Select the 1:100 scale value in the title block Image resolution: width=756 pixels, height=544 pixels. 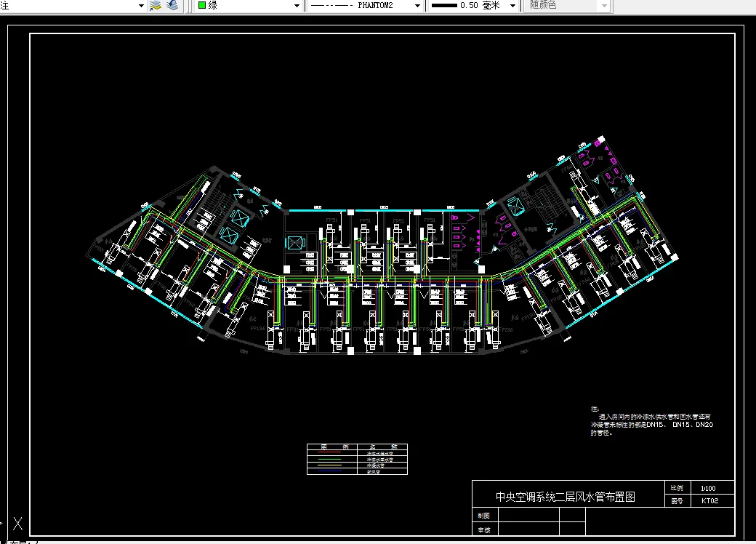point(708,488)
